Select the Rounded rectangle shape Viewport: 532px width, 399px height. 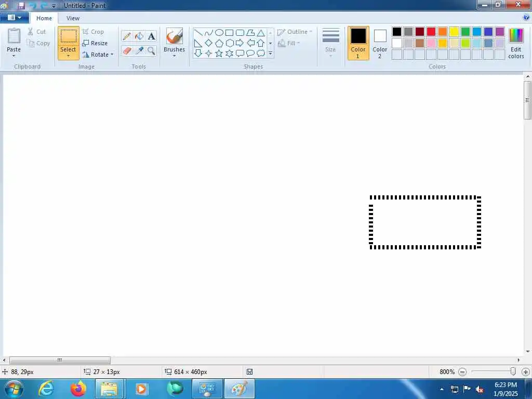click(240, 33)
